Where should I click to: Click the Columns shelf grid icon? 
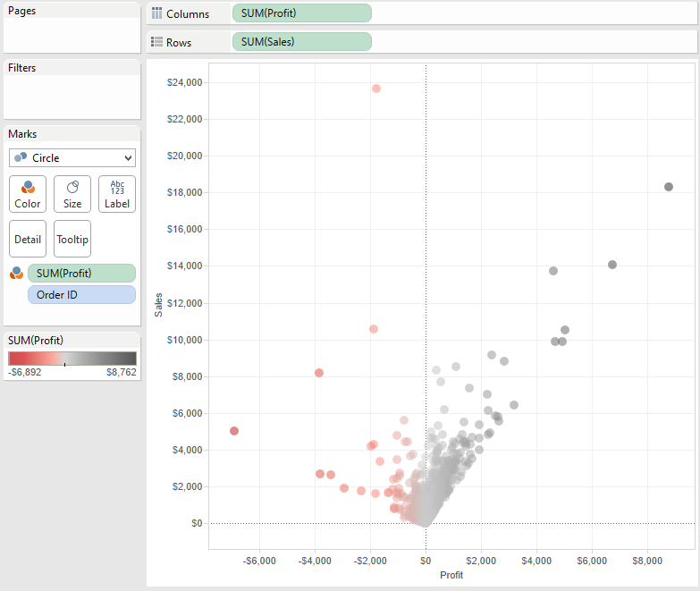coord(156,13)
